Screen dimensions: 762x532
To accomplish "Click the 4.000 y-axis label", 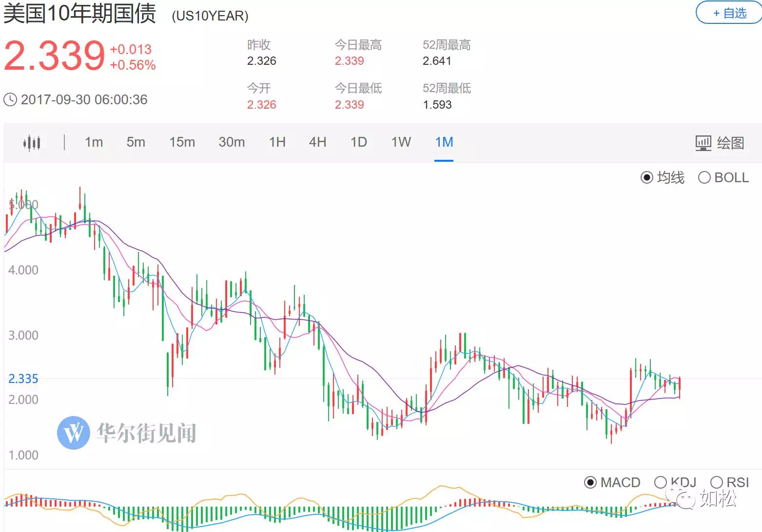I will 23,270.
